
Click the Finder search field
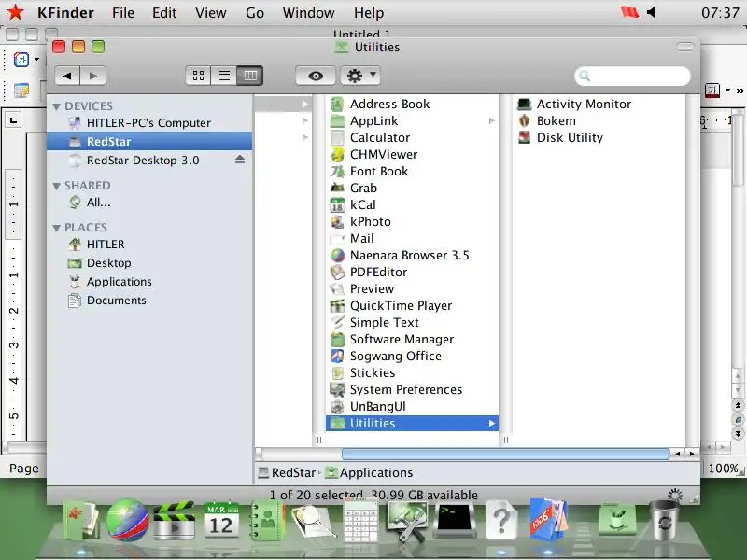pyautogui.click(x=633, y=76)
